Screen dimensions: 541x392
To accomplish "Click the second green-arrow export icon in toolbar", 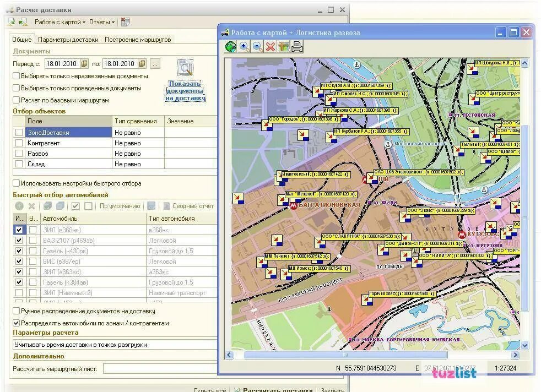I will 23,22.
